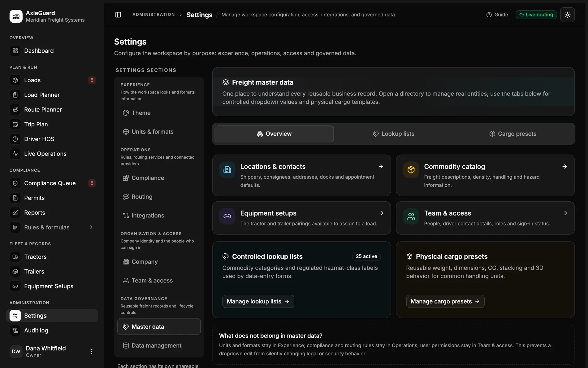Open Integrations settings section

pyautogui.click(x=159, y=216)
